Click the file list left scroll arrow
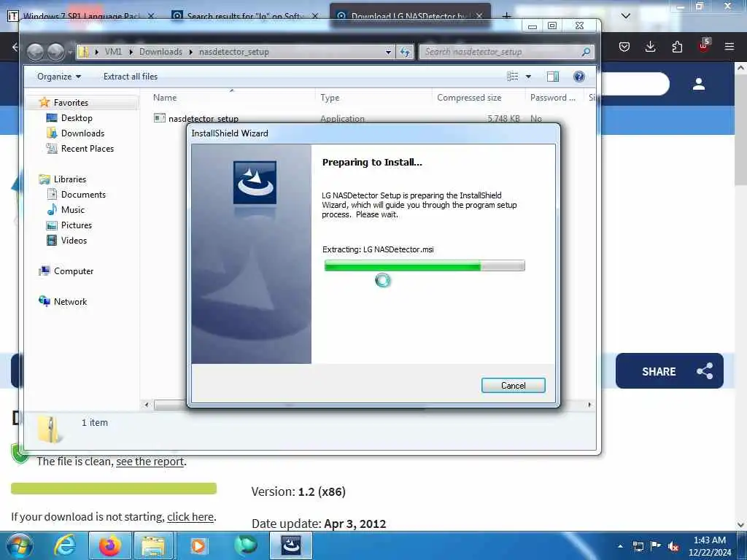 pyautogui.click(x=147, y=405)
